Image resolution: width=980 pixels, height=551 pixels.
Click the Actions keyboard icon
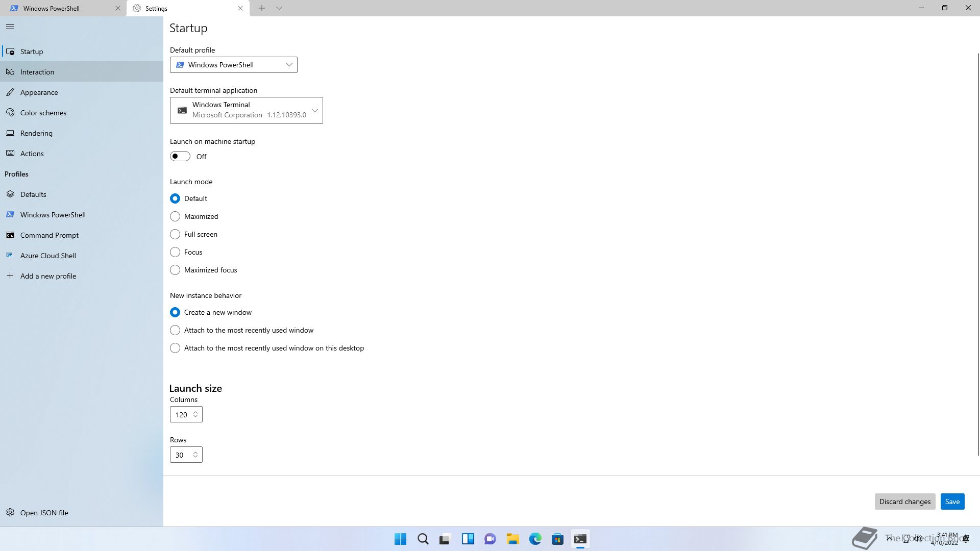(x=10, y=154)
